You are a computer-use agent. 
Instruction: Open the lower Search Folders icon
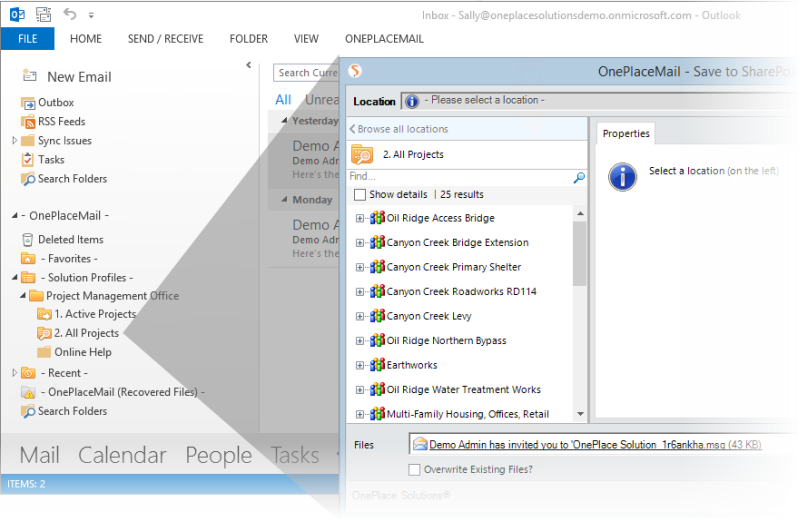pyautogui.click(x=28, y=411)
